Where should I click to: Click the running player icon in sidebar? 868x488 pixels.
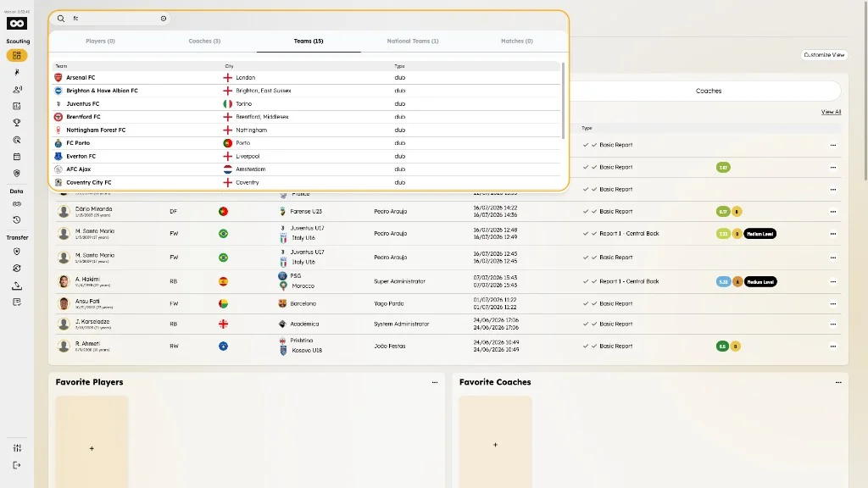(17, 72)
